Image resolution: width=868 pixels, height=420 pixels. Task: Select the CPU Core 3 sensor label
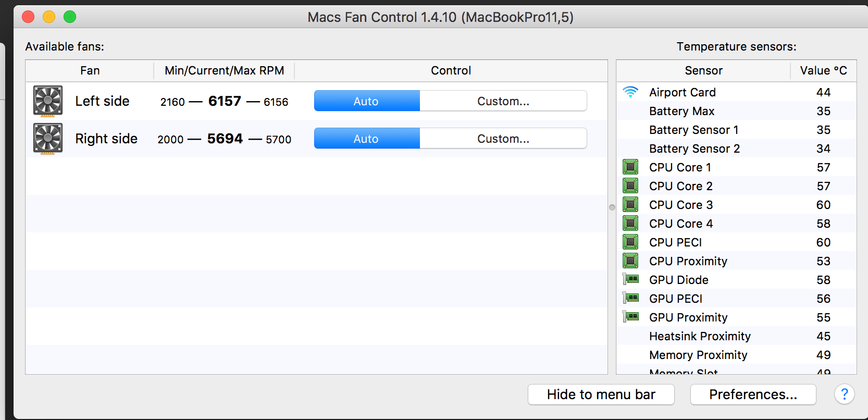pos(681,205)
